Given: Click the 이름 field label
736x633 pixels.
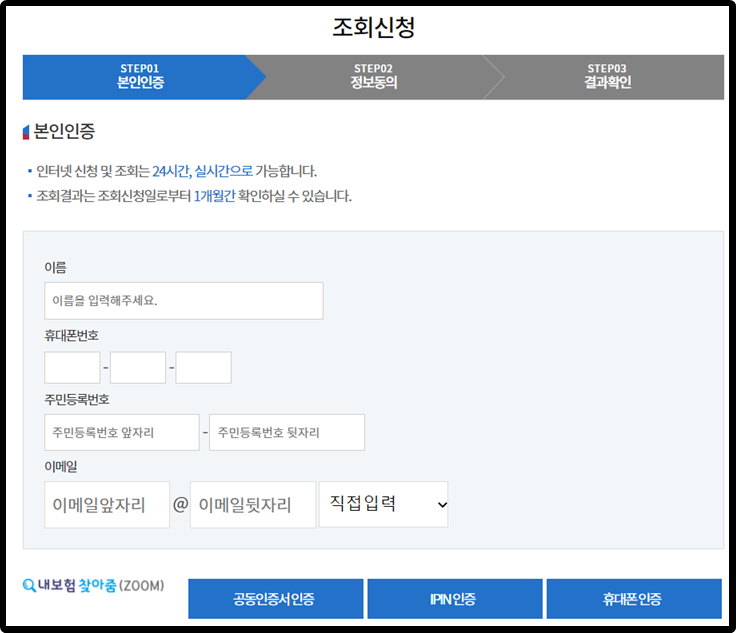Looking at the screenshot, I should (55, 267).
